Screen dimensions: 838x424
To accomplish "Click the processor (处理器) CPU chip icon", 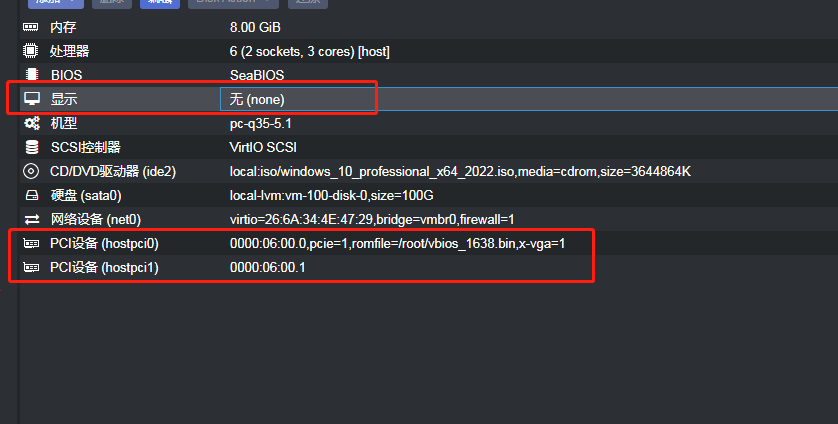I will tap(30, 51).
